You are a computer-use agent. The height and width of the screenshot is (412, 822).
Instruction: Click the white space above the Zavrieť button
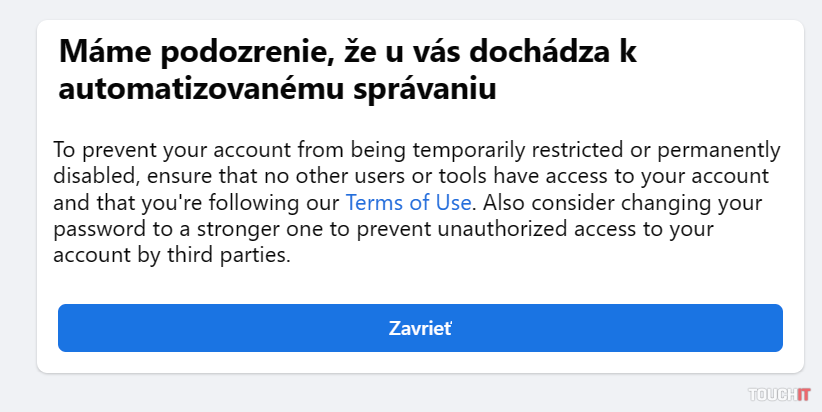(420, 285)
